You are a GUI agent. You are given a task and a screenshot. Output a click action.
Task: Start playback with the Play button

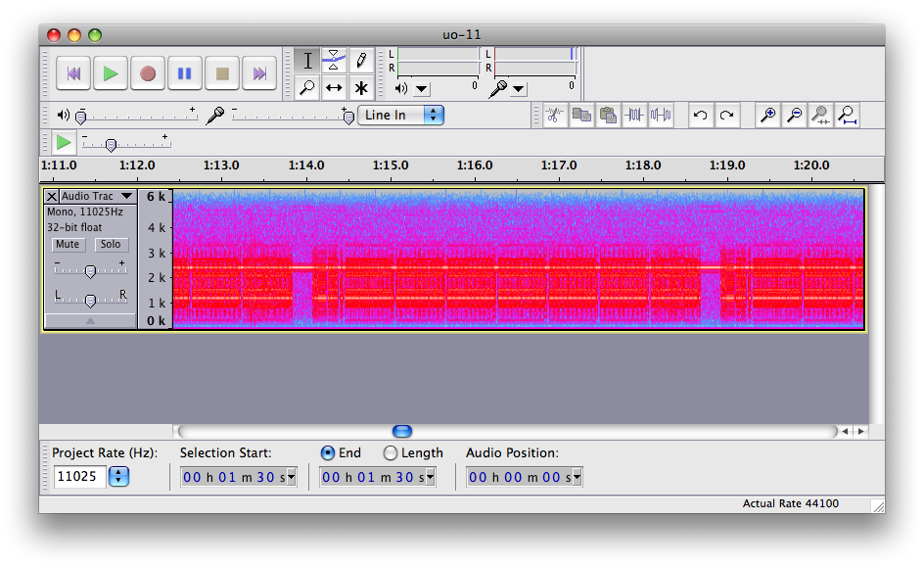pos(111,73)
